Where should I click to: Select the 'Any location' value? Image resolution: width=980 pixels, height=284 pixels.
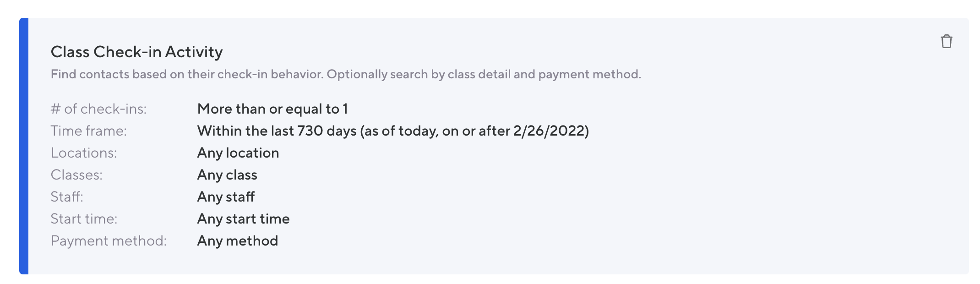(x=238, y=153)
